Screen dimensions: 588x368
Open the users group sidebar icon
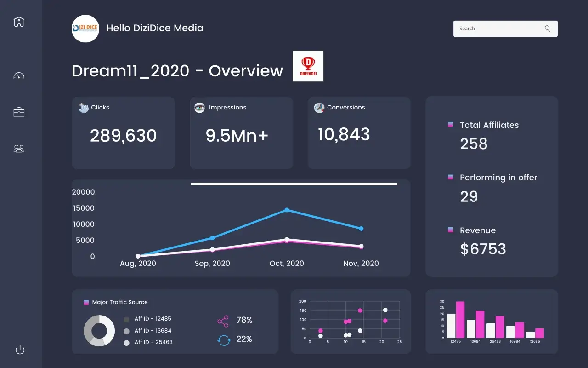pyautogui.click(x=19, y=149)
